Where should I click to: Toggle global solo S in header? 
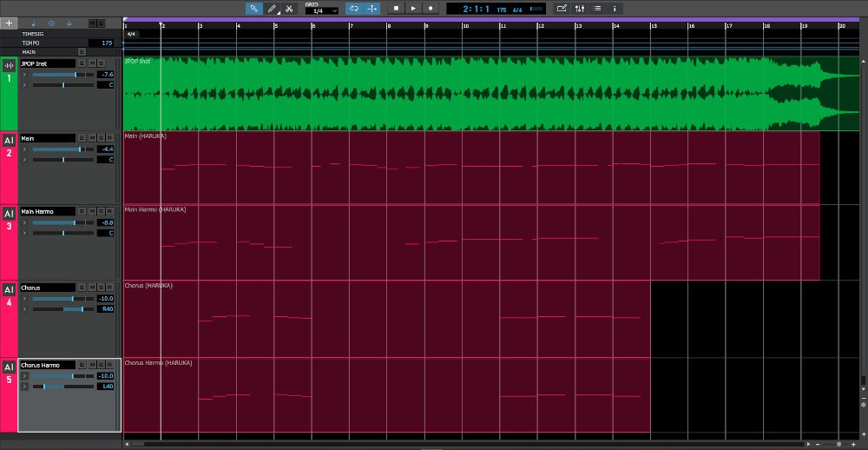pos(100,23)
